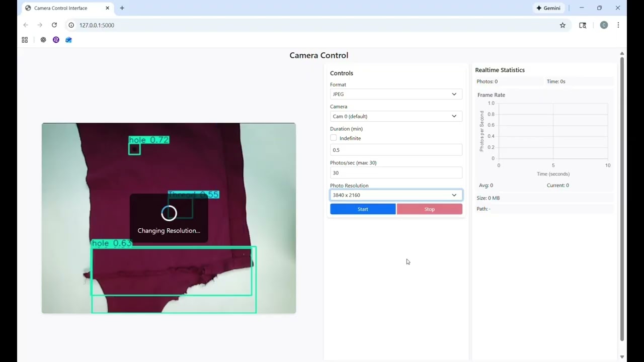Click the 'Path: -' text
The width and height of the screenshot is (644, 362).
click(x=484, y=209)
